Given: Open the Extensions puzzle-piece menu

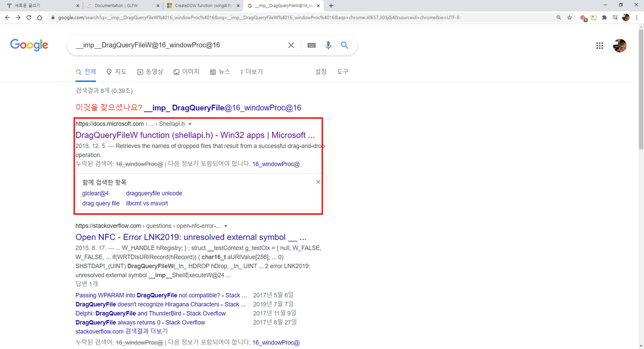Looking at the screenshot, I should 604,17.
